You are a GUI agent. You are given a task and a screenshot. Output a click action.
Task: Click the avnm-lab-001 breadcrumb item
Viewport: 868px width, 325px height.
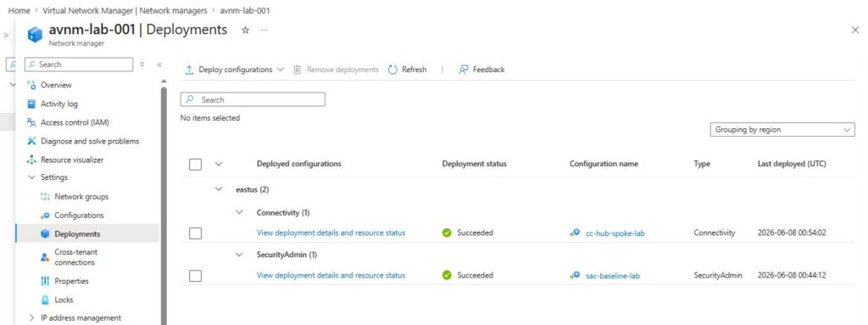click(x=245, y=10)
